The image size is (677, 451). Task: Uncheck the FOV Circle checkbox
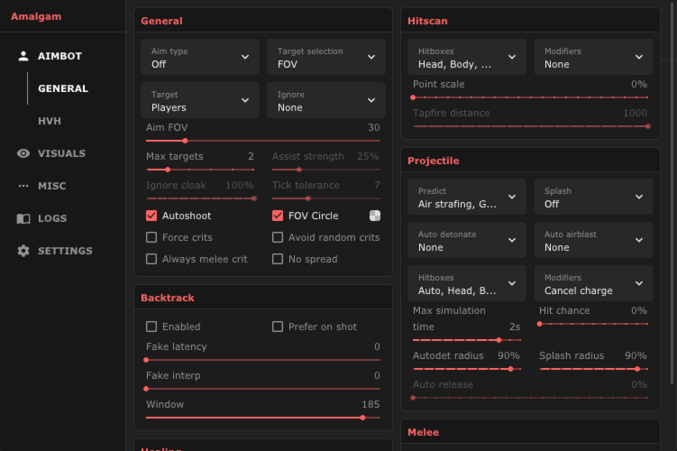pyautogui.click(x=278, y=216)
